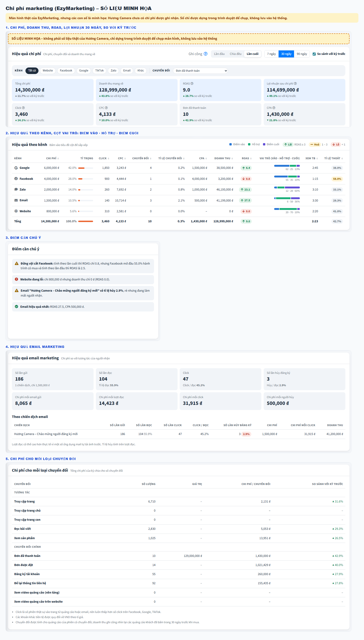Click the Email channel chip
The width and height of the screenshot is (364, 640).
127,71
